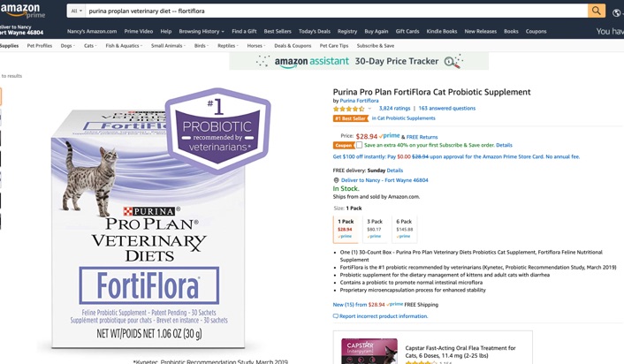The image size is (624, 364).
Task: Expand the star ratings dropdown arrow
Action: click(369, 109)
